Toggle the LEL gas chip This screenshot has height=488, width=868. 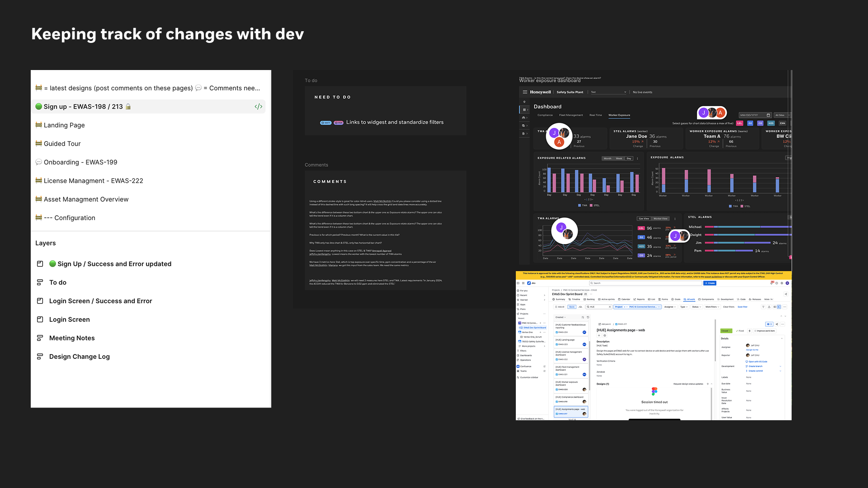coord(740,123)
